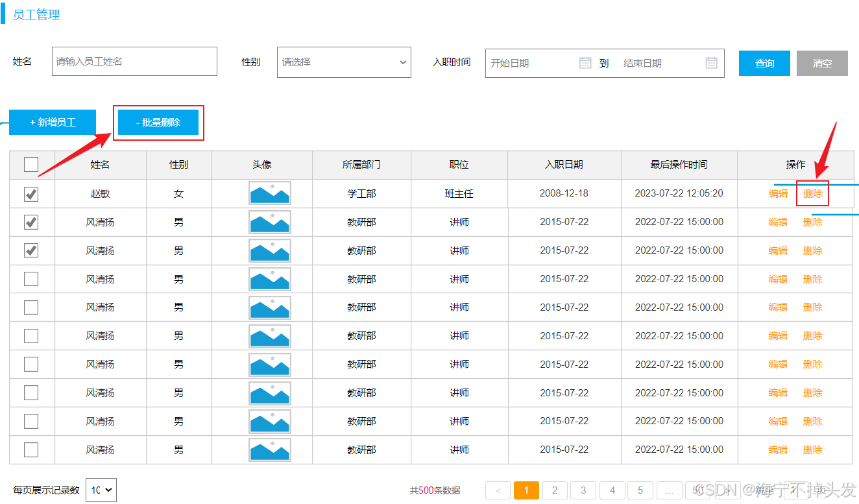Open the end date calendar icon
This screenshot has height=504, width=859.
712,63
